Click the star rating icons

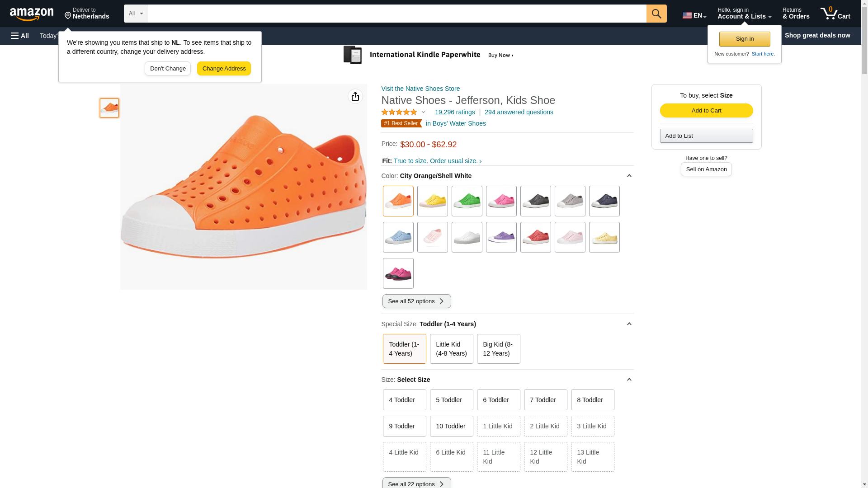point(399,112)
